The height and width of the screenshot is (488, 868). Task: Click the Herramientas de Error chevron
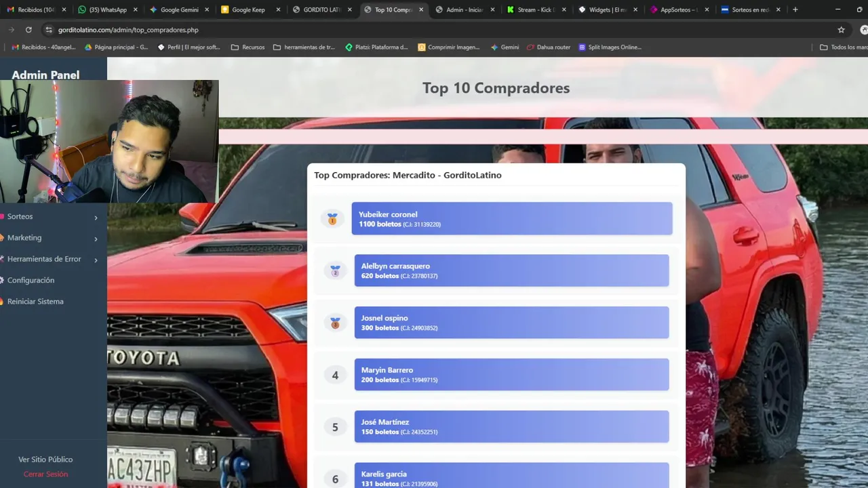coord(96,260)
